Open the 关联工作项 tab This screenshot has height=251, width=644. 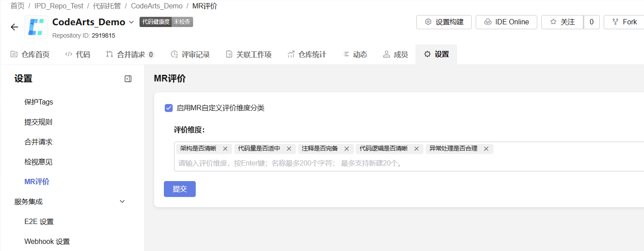[248, 54]
